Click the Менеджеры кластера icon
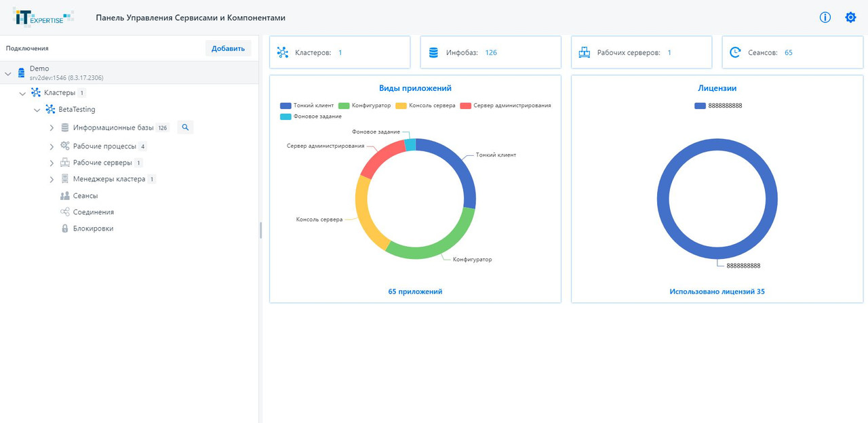This screenshot has height=423, width=868. click(x=65, y=179)
